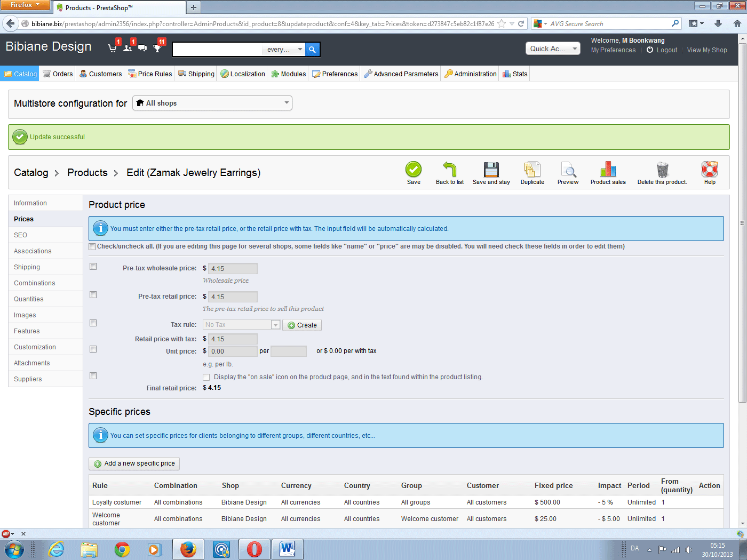
Task: Switch to the Suppliers product tab
Action: tap(45, 379)
